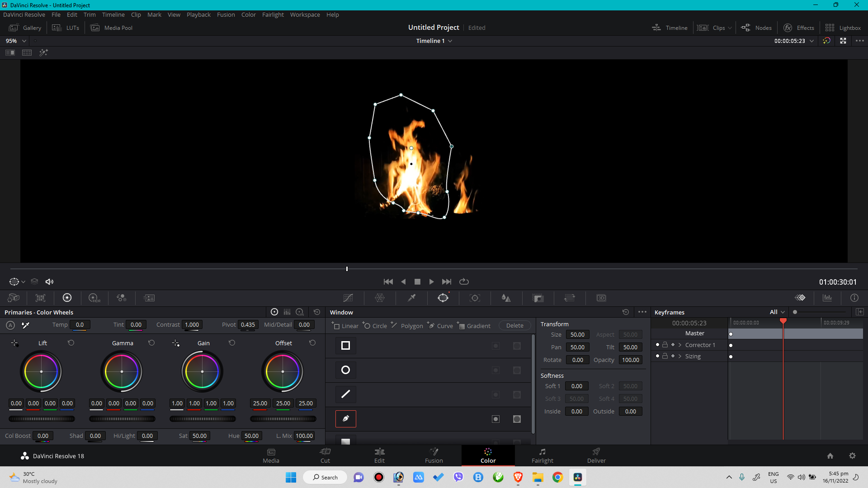This screenshot has height=488, width=868.
Task: Open the Color Warper palette
Action: point(380,298)
